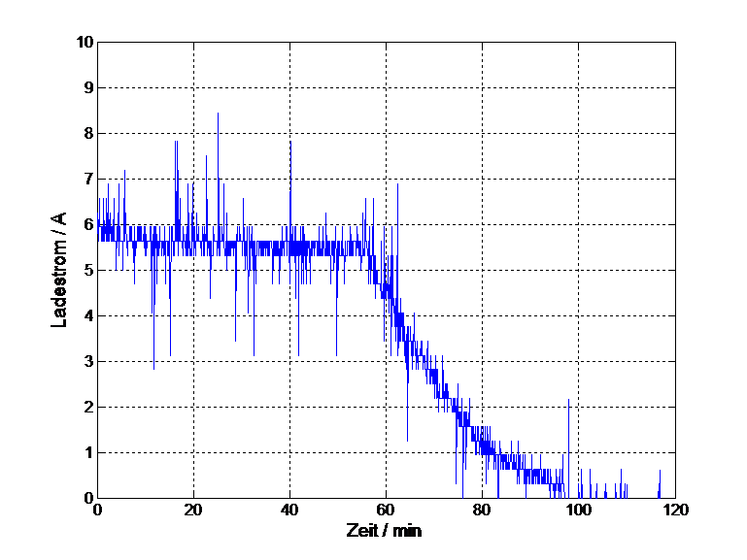The width and height of the screenshot is (747, 560).
Task: Click the x-axis tick label 60
Action: pyautogui.click(x=386, y=510)
